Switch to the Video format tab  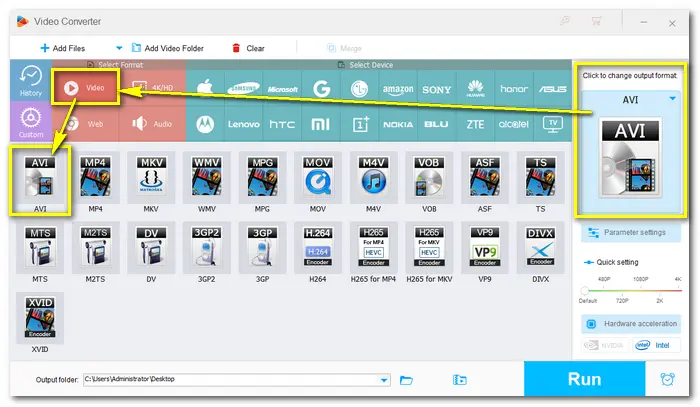coord(85,87)
